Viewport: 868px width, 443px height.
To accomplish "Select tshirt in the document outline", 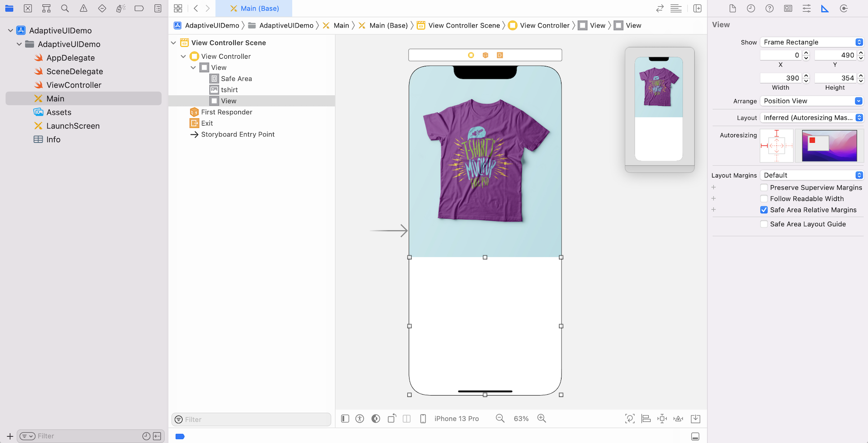I will (x=229, y=90).
